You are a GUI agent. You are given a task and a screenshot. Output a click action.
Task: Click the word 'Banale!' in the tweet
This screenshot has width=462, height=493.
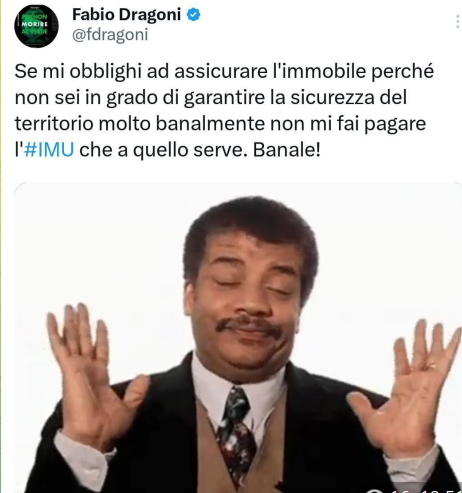[x=287, y=150]
